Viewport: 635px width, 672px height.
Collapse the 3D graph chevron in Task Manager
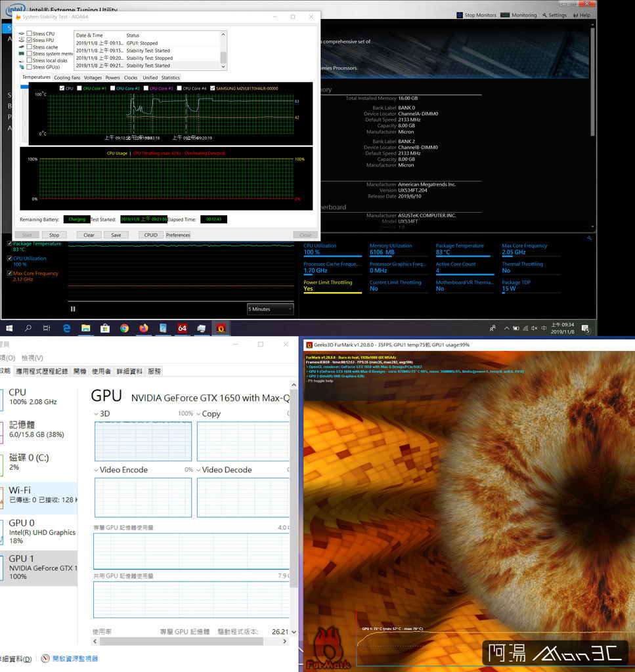pos(96,414)
